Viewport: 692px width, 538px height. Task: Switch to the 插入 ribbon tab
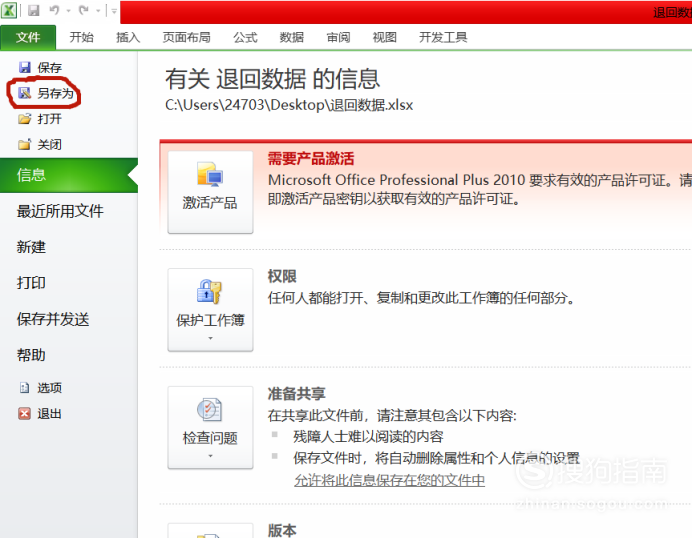[128, 38]
